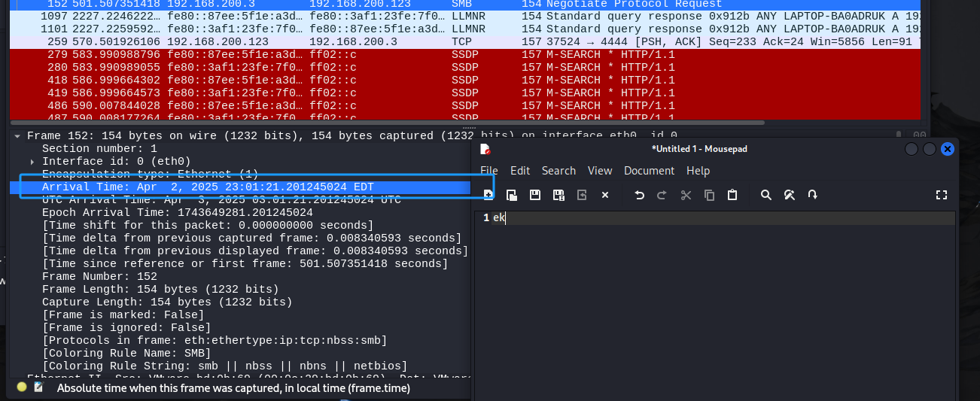Open the Search menu in Mousepad
The width and height of the screenshot is (980, 401).
pyautogui.click(x=558, y=171)
